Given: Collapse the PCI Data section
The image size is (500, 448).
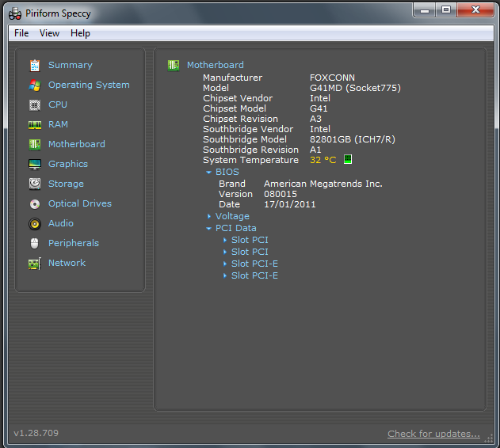Looking at the screenshot, I should [x=209, y=229].
